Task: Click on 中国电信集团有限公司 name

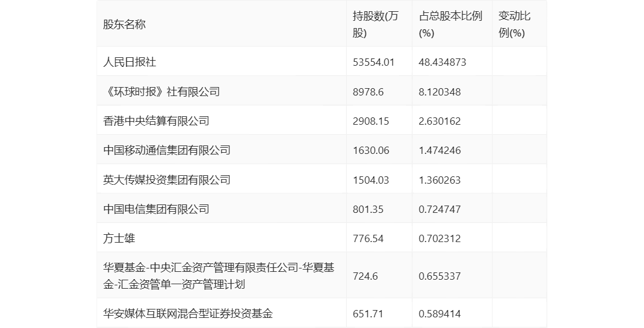Action: coord(156,209)
